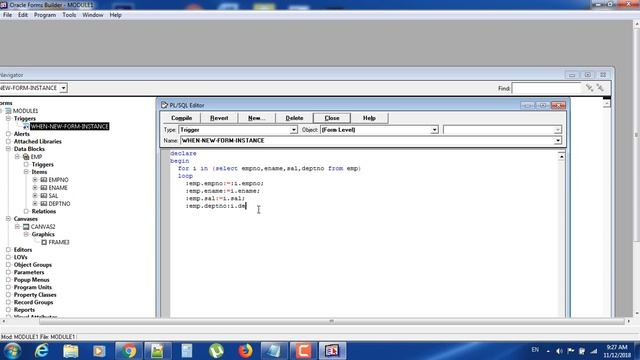
Task: Select the Object Groups node
Action: click(33, 265)
